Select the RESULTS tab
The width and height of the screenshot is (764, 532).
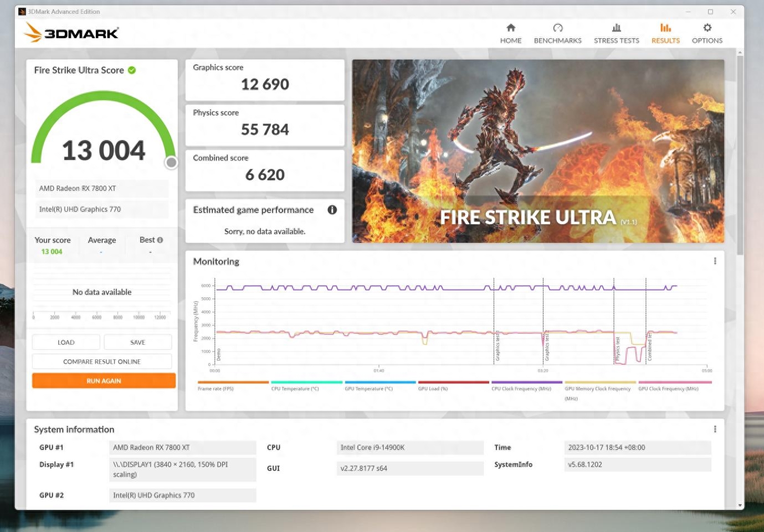click(665, 33)
